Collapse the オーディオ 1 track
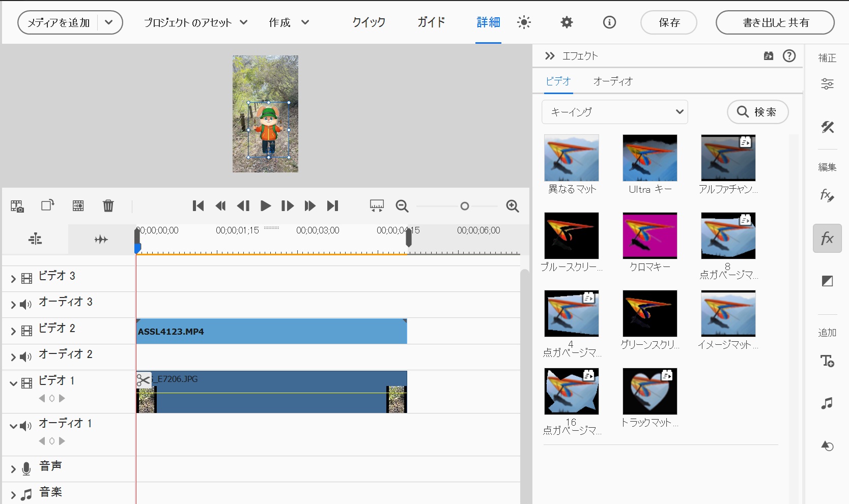Screen dimensions: 849x504 pos(13,426)
